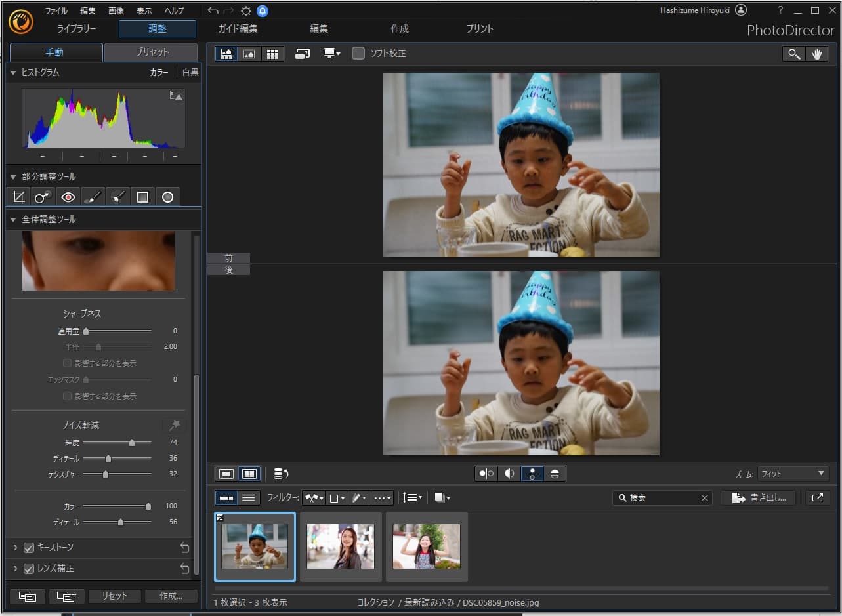Open the 画像 menu
Screen dimensions: 842x616
(x=115, y=10)
